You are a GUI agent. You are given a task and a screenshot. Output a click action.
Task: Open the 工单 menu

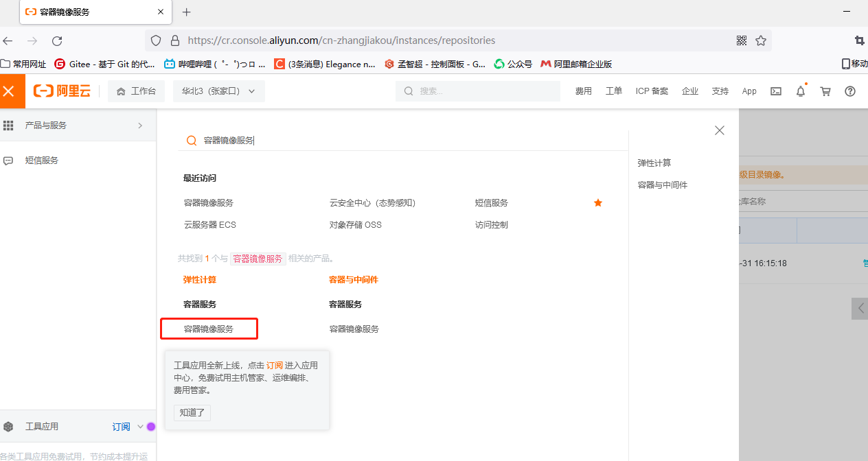(x=613, y=91)
